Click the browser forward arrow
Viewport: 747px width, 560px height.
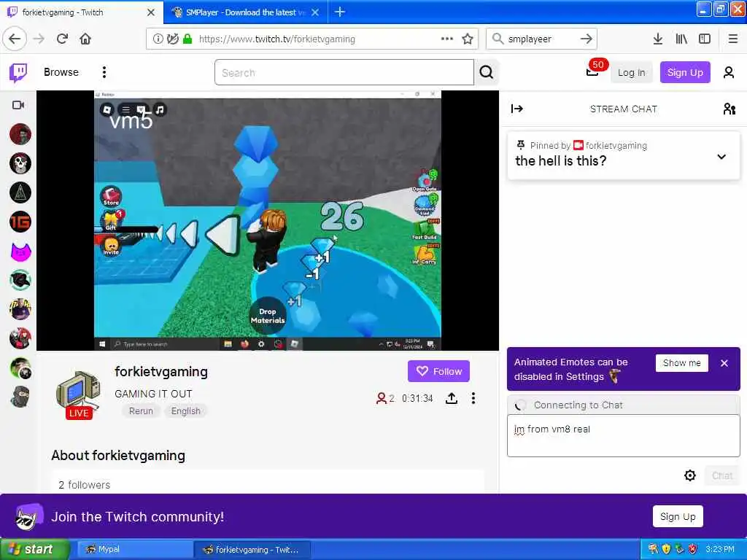click(x=39, y=39)
